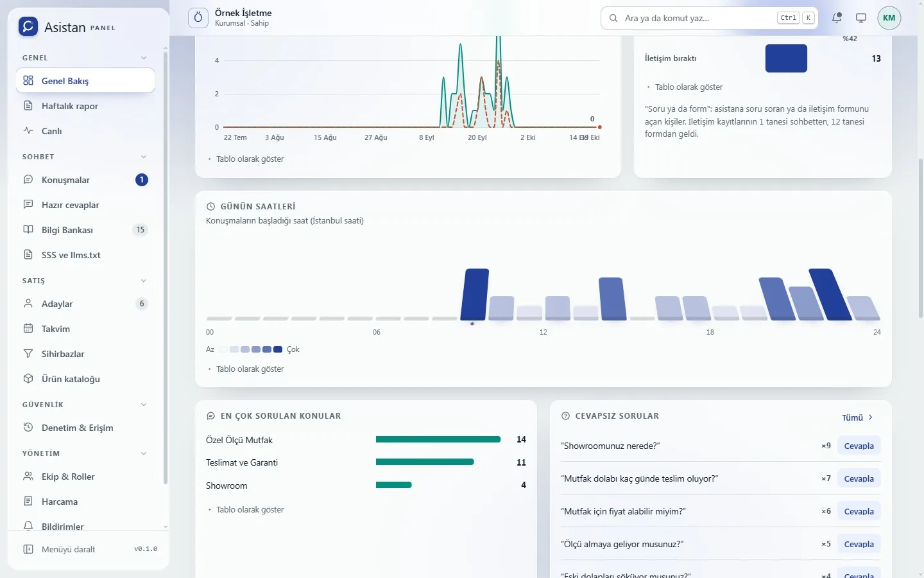Screen dimensions: 924x578
Task: Open Tümü link in Cevapsız Sorular
Action: click(x=858, y=417)
